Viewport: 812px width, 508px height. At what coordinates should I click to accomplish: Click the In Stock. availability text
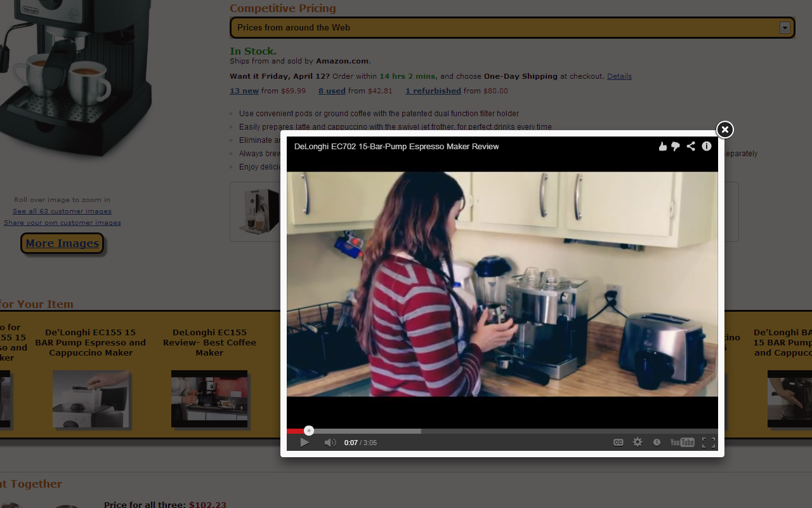[253, 51]
